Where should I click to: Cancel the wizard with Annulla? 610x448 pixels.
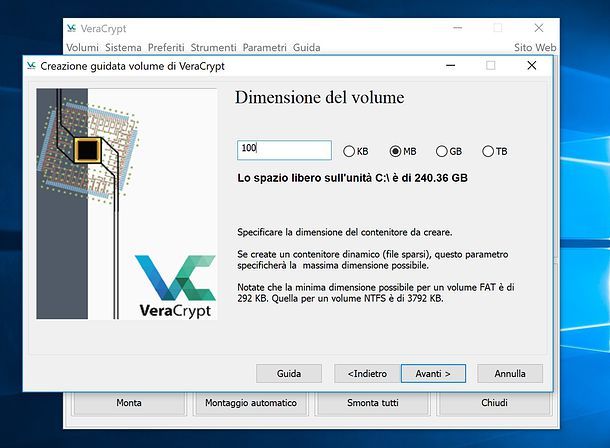510,373
